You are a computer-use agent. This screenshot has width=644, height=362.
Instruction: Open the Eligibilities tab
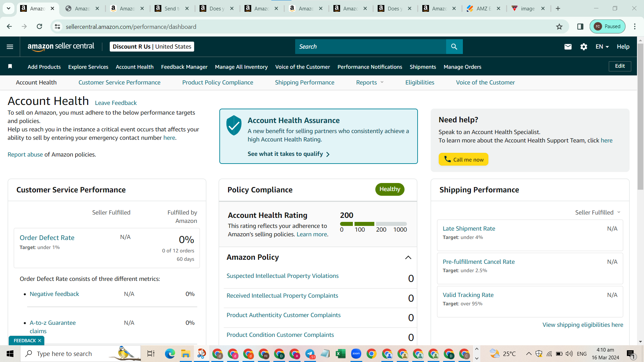coord(420,82)
